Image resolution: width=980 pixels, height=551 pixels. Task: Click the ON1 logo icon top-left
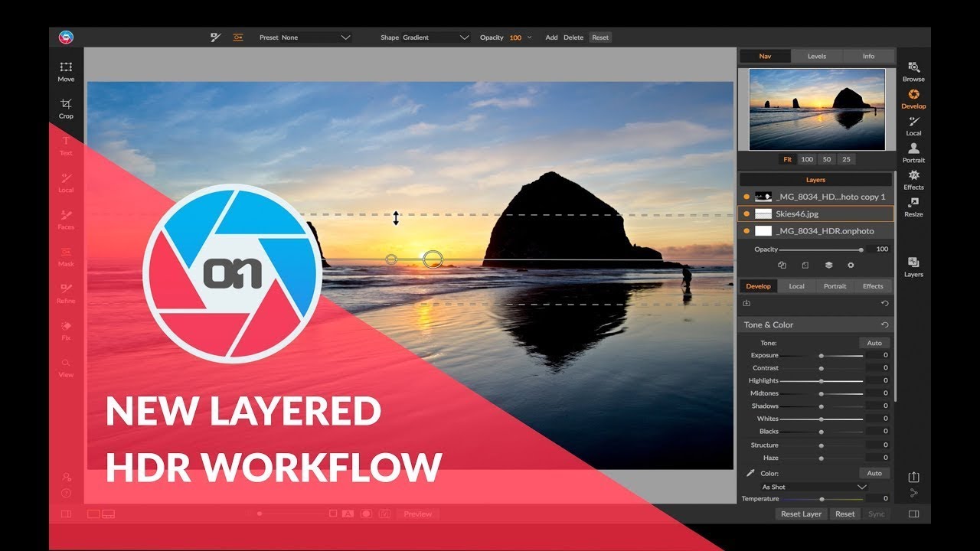click(x=66, y=37)
